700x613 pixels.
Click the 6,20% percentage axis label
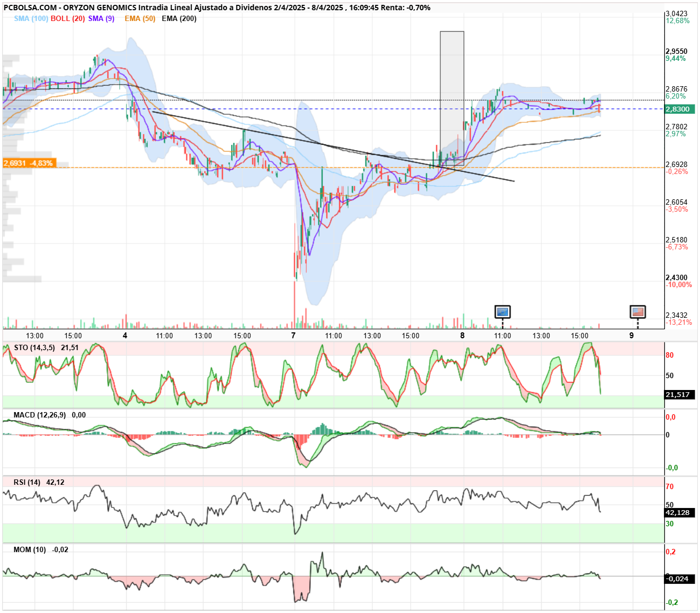point(676,96)
